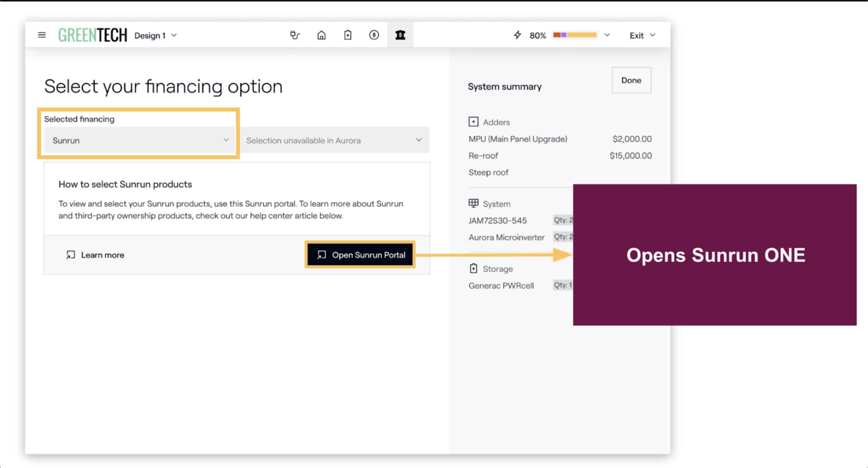Click the lightning bolt energy offset icon
Image resolution: width=868 pixels, height=468 pixels.
click(517, 35)
